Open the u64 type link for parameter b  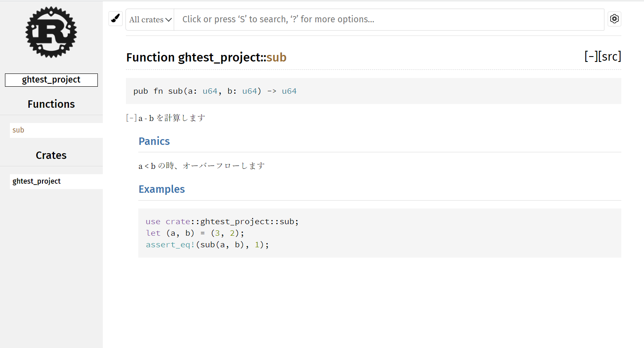coord(250,91)
